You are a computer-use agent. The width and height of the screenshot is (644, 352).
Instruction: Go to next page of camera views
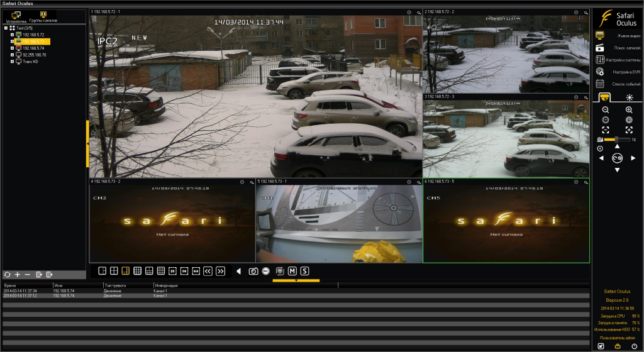coord(220,271)
